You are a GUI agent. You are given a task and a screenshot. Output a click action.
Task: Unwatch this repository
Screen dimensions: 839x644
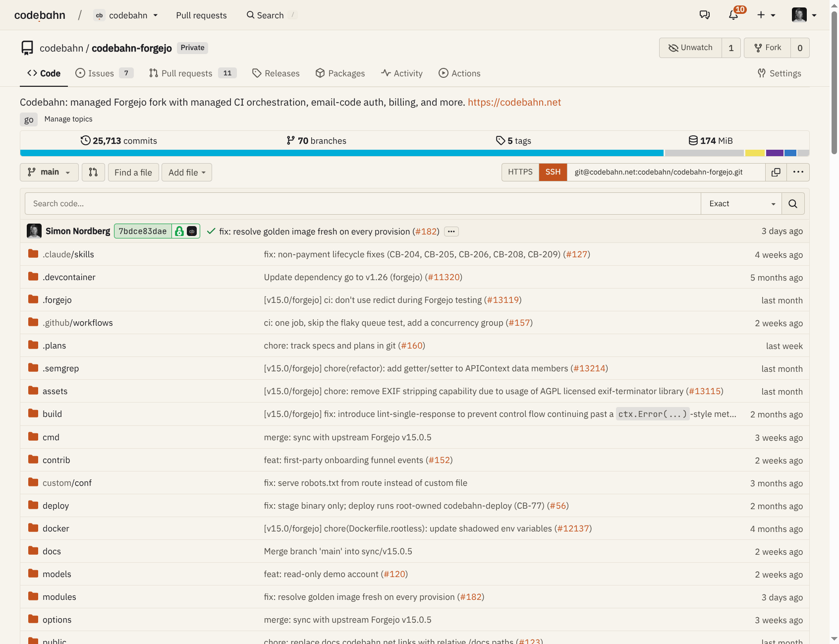(690, 48)
